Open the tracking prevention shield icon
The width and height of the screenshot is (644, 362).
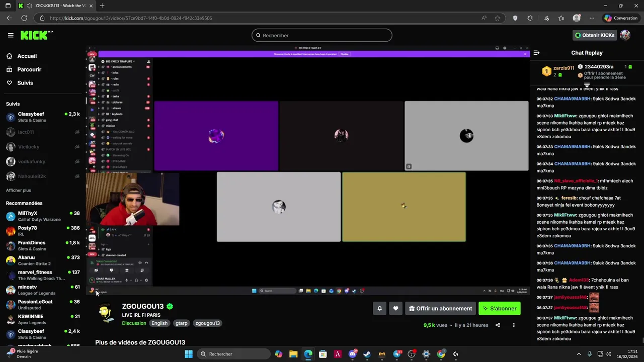(x=515, y=18)
